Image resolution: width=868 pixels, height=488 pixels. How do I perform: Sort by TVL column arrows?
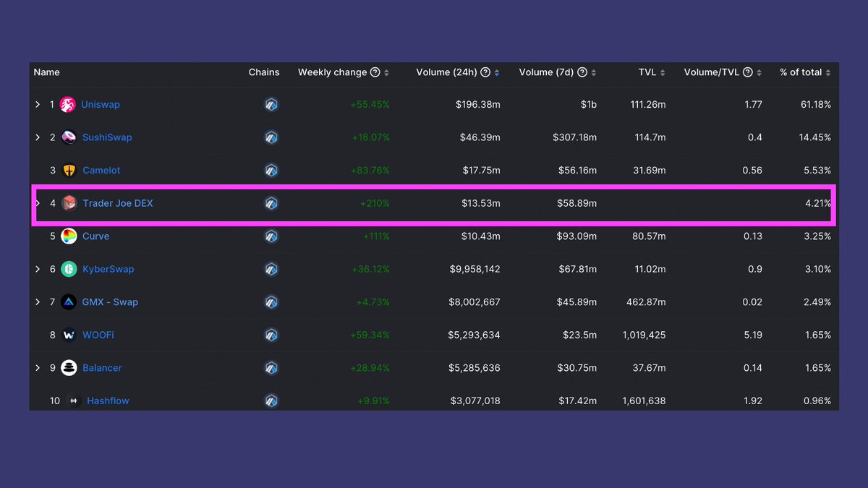point(663,73)
